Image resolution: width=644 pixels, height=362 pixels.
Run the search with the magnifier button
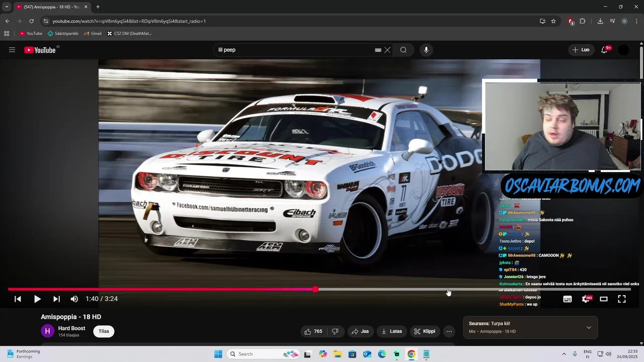click(x=404, y=50)
